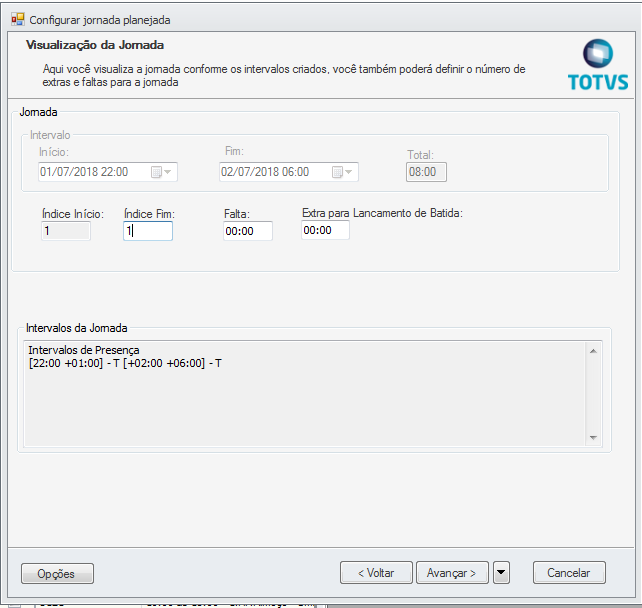Image resolution: width=642 pixels, height=608 pixels.
Task: Open the dropdown arrow next to Avançar
Action: (x=501, y=572)
